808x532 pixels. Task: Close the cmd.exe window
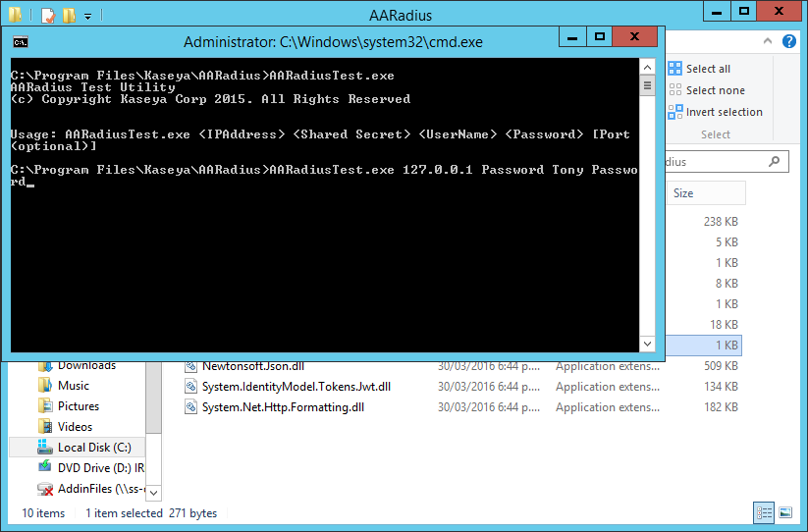point(635,36)
